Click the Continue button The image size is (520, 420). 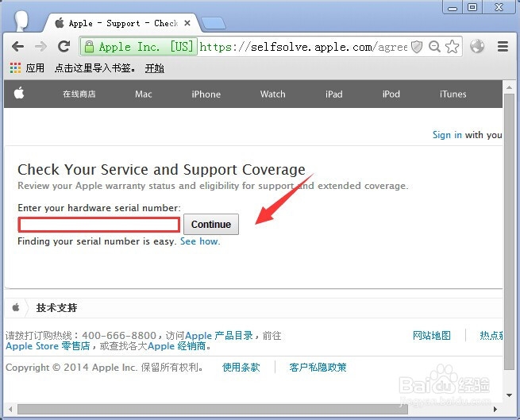(x=211, y=225)
